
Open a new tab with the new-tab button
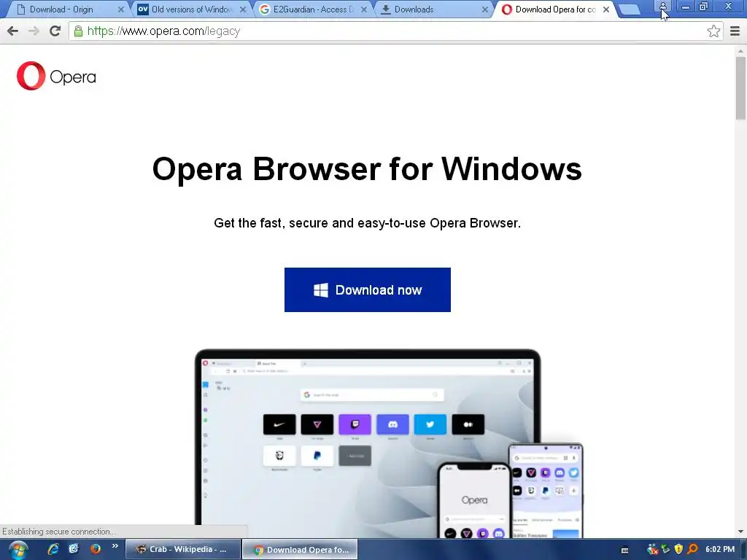pos(630,9)
